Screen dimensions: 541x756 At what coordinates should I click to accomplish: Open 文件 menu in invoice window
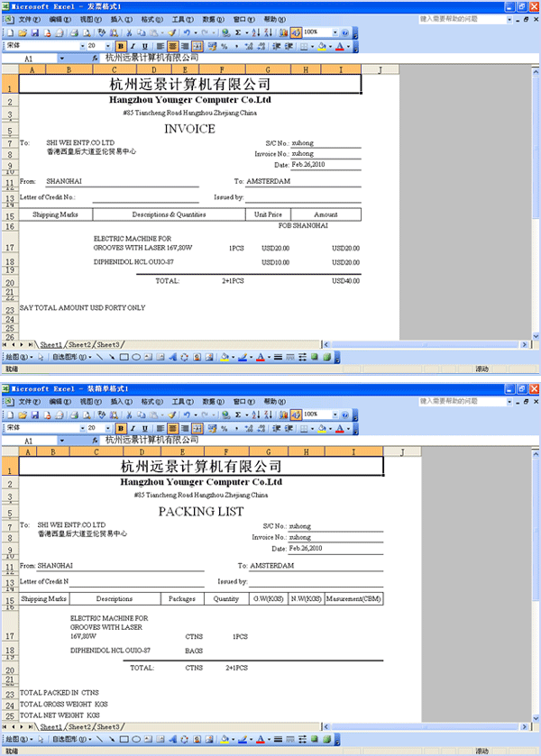[30, 19]
